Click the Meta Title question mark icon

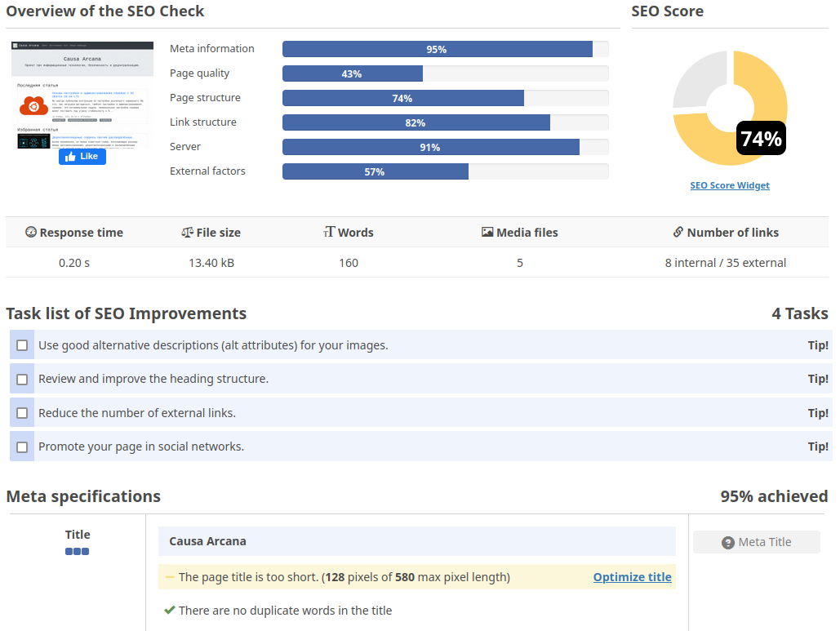pos(728,543)
